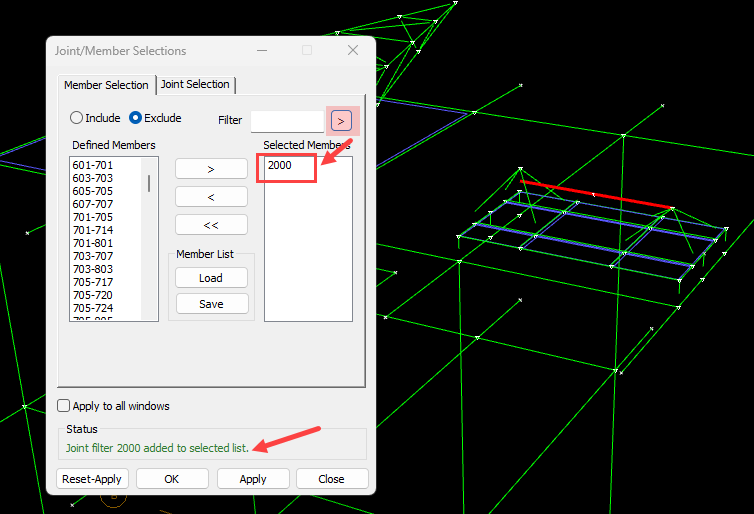Select member 605-705 in Defined Members
The height and width of the screenshot is (514, 754).
(x=93, y=191)
